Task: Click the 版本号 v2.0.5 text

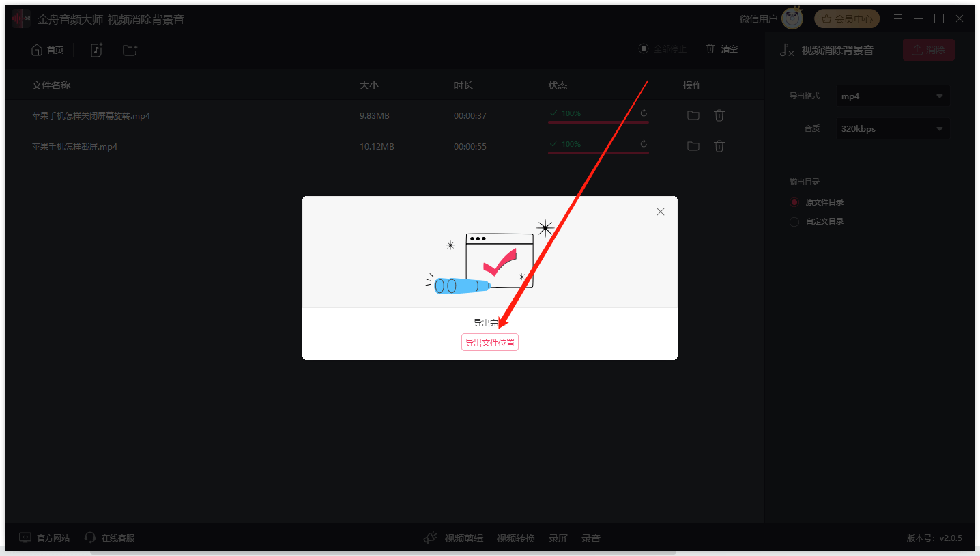Action: click(x=934, y=538)
